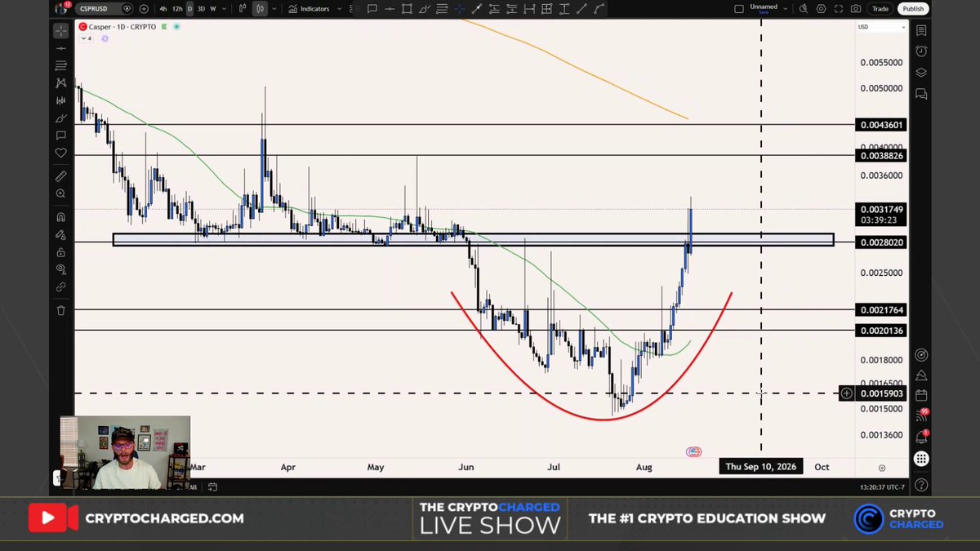Open the heart favorites icon tool in sidebar
Image resolution: width=980 pixels, height=551 pixels.
61,153
